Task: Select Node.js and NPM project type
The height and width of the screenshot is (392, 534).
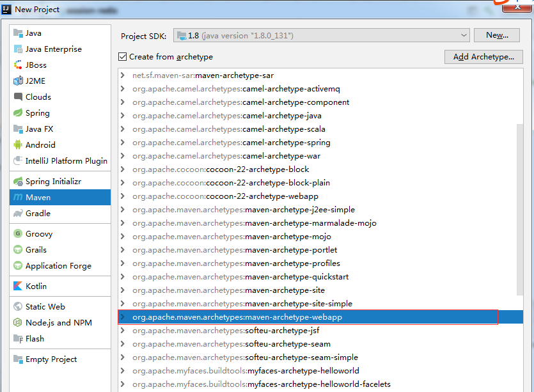Action: coord(60,322)
